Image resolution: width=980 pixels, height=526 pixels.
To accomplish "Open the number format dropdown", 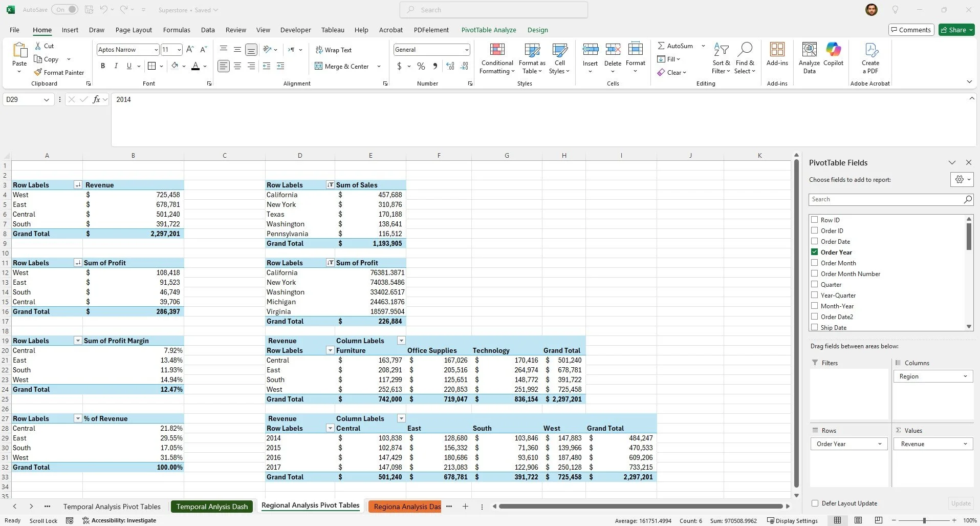I will (467, 50).
